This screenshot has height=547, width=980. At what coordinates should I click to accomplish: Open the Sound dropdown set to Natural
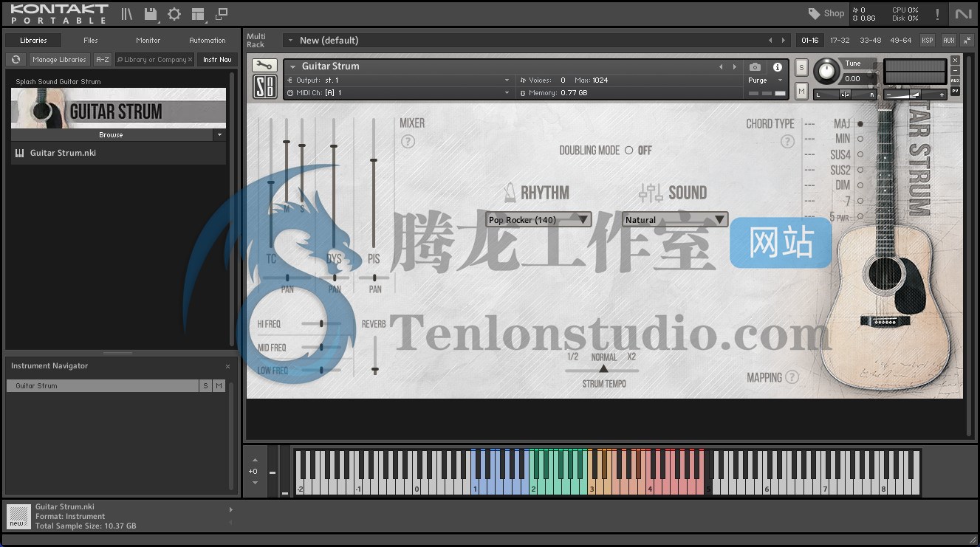(x=675, y=220)
